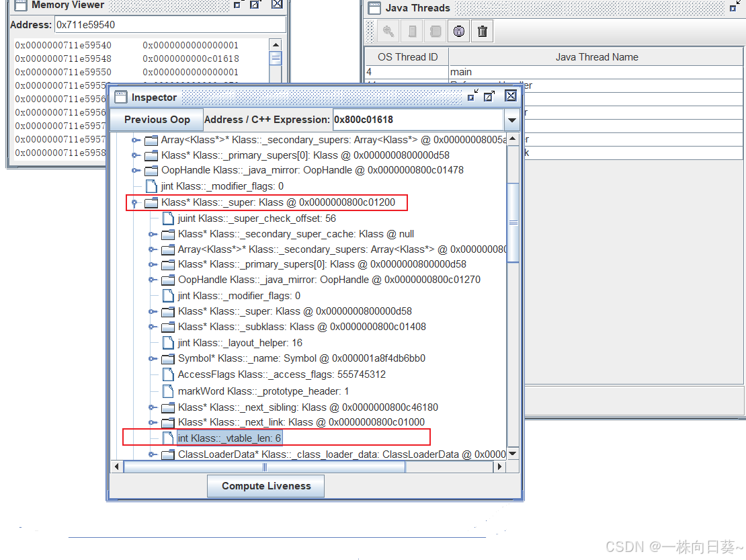Click folder icon of _subklass 0x0000000800c01408 row
The width and height of the screenshot is (746, 560).
[168, 327]
